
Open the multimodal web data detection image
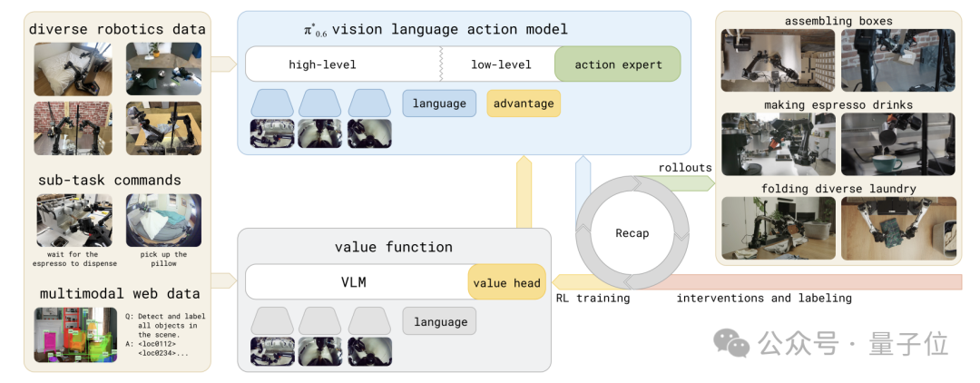coord(75,335)
